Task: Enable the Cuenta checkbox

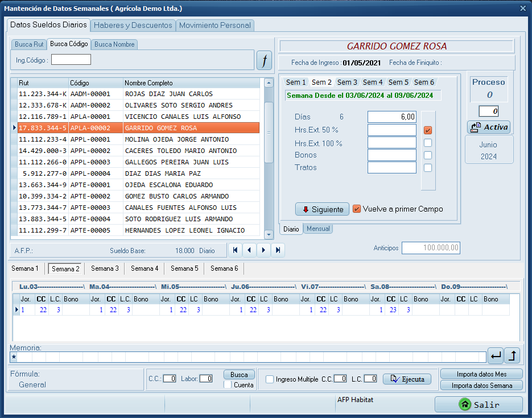Action: pos(228,385)
